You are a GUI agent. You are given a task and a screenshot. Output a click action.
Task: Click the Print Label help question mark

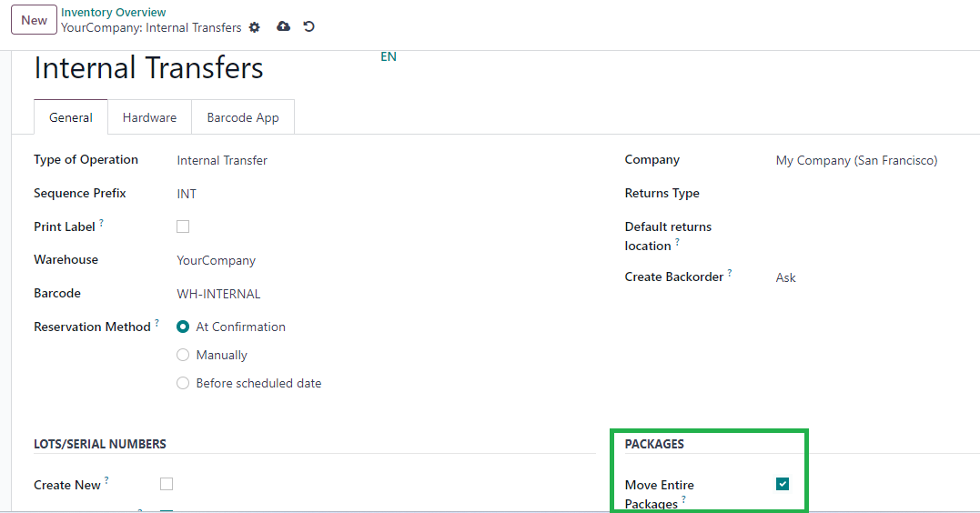[x=101, y=223]
